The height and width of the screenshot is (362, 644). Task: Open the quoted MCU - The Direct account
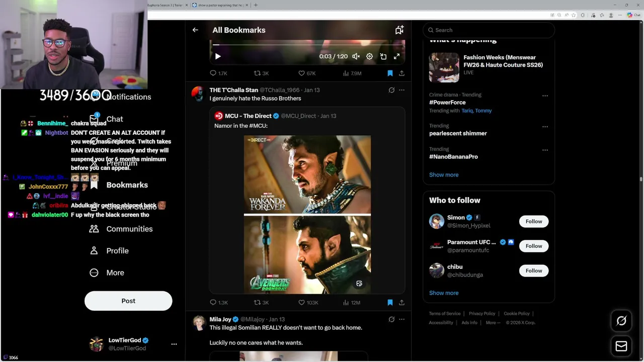pos(248,116)
